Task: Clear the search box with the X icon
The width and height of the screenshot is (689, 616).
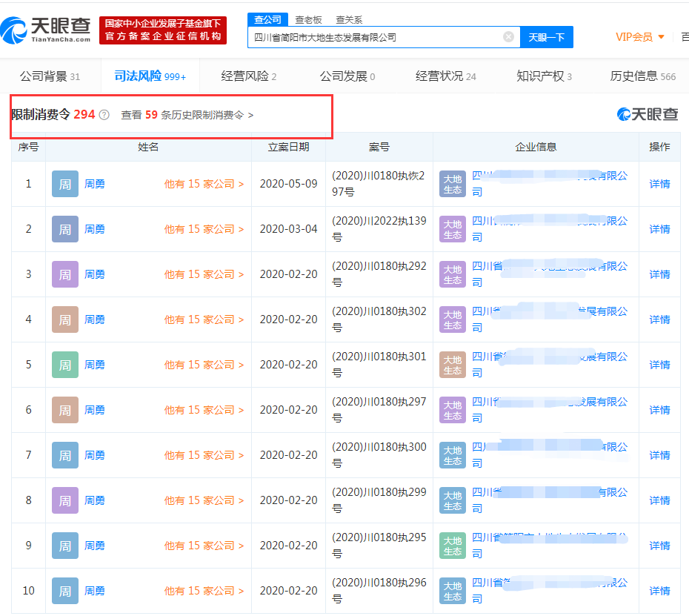Action: click(x=508, y=37)
